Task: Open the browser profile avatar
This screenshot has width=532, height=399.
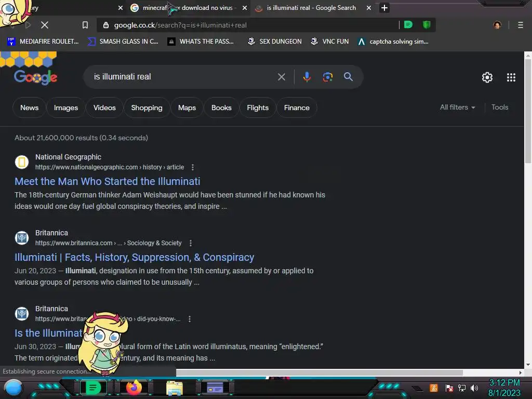Action: (x=497, y=25)
